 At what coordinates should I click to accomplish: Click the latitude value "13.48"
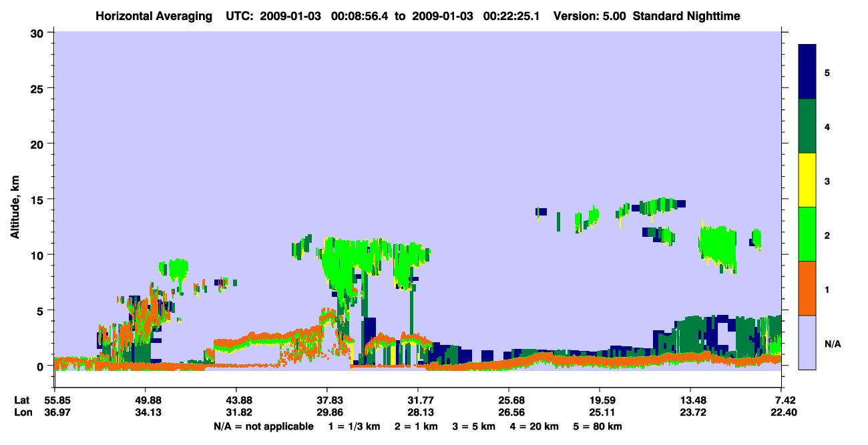pyautogui.click(x=690, y=400)
